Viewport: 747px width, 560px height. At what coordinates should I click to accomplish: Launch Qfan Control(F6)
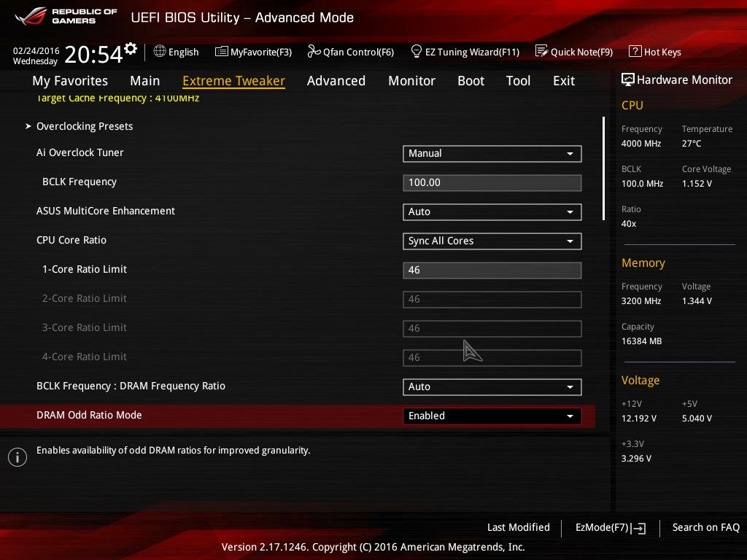pyautogui.click(x=351, y=52)
